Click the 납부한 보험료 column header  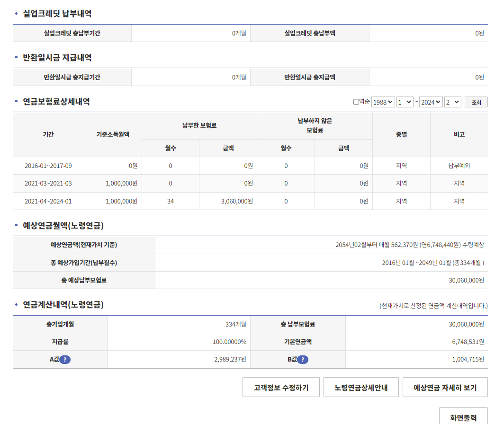pos(199,125)
